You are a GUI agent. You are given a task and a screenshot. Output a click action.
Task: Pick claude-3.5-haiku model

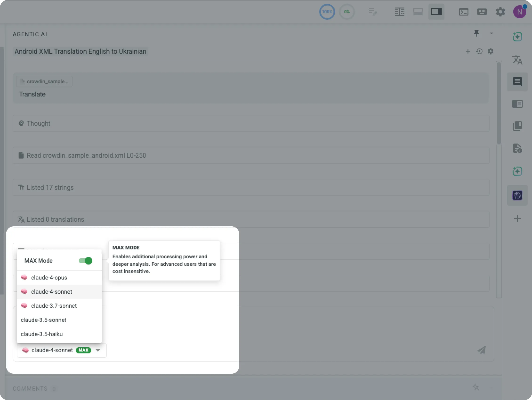point(42,334)
